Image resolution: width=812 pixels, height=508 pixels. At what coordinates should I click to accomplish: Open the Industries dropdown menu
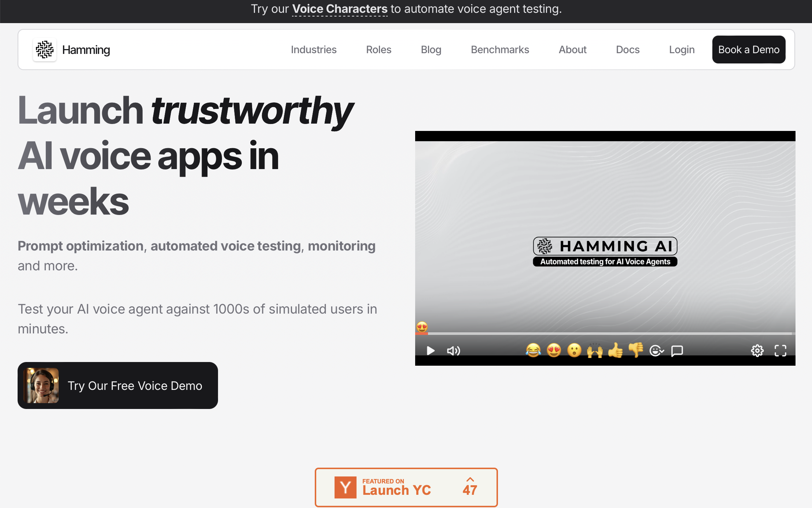click(x=314, y=49)
